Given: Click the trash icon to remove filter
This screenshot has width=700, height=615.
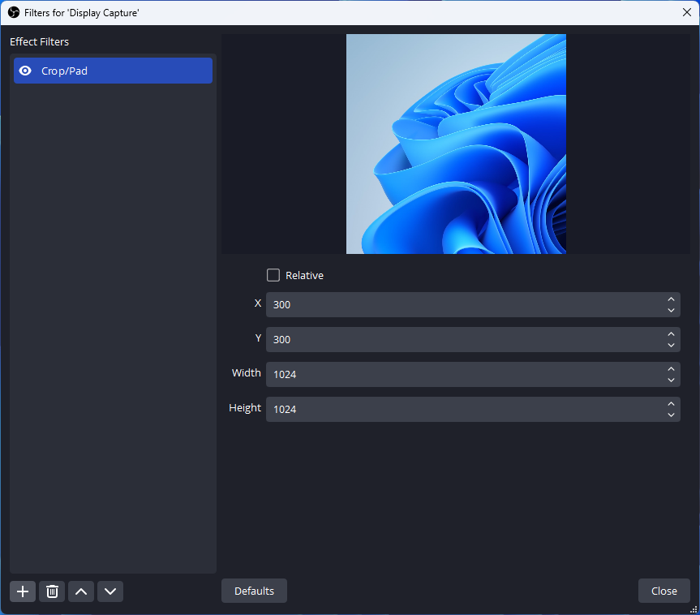Looking at the screenshot, I should point(52,591).
